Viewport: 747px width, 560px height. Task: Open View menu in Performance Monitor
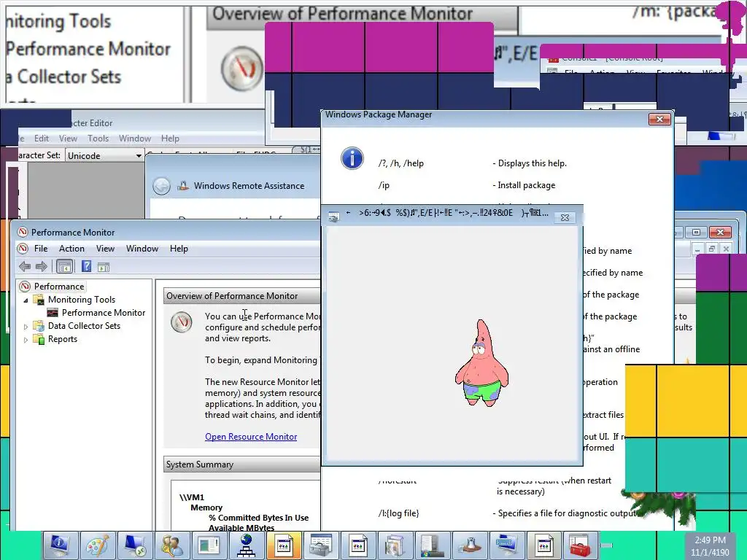105,249
